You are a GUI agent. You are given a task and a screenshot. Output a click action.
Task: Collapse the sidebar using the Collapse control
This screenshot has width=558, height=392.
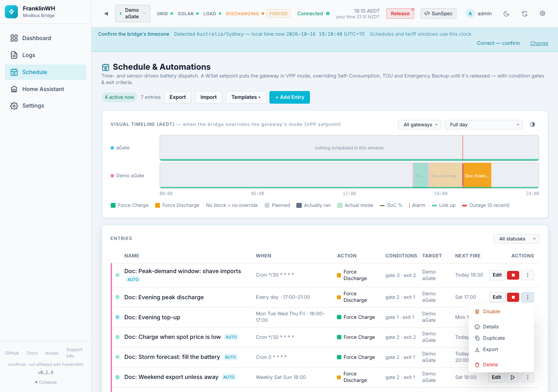(x=45, y=382)
